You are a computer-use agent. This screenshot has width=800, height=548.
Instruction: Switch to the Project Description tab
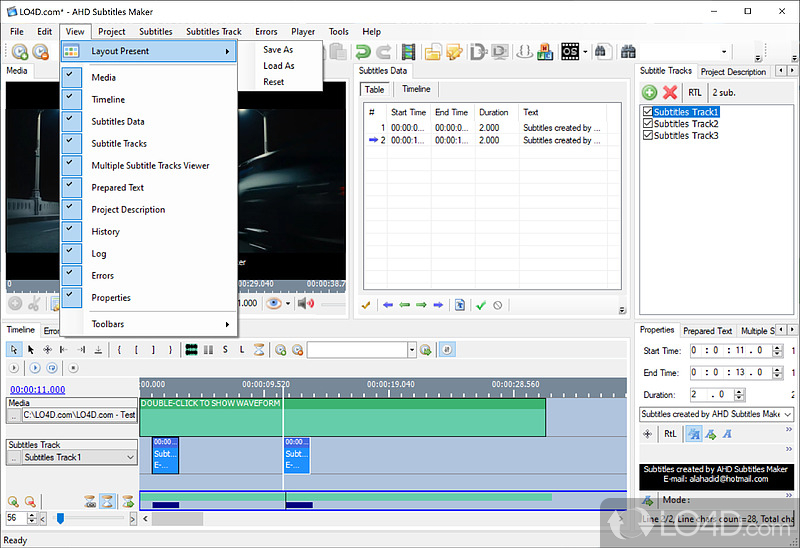(732, 72)
